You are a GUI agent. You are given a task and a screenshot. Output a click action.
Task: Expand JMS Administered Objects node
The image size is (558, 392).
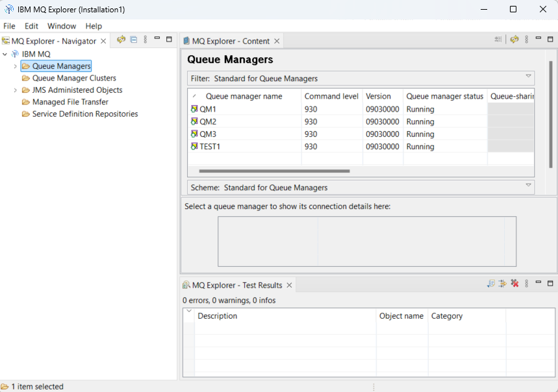point(15,90)
